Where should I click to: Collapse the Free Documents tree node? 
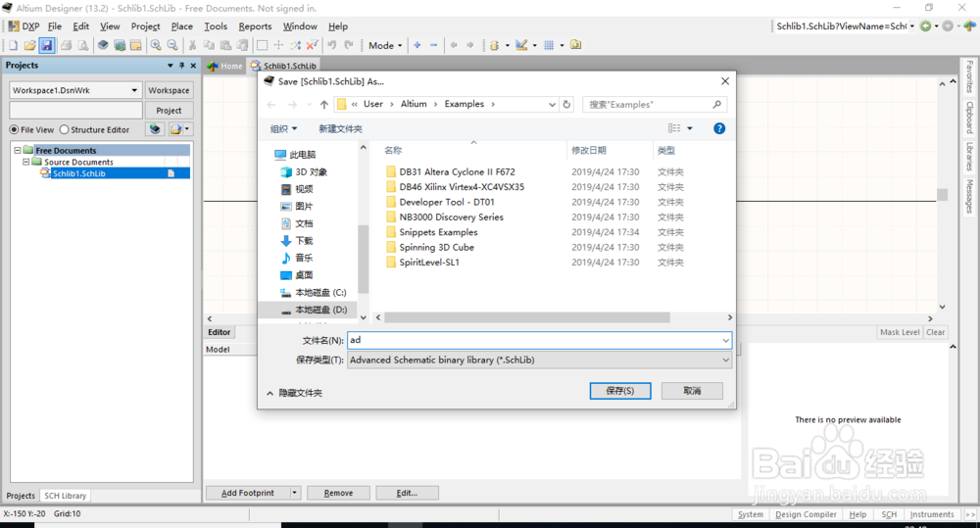(x=18, y=150)
